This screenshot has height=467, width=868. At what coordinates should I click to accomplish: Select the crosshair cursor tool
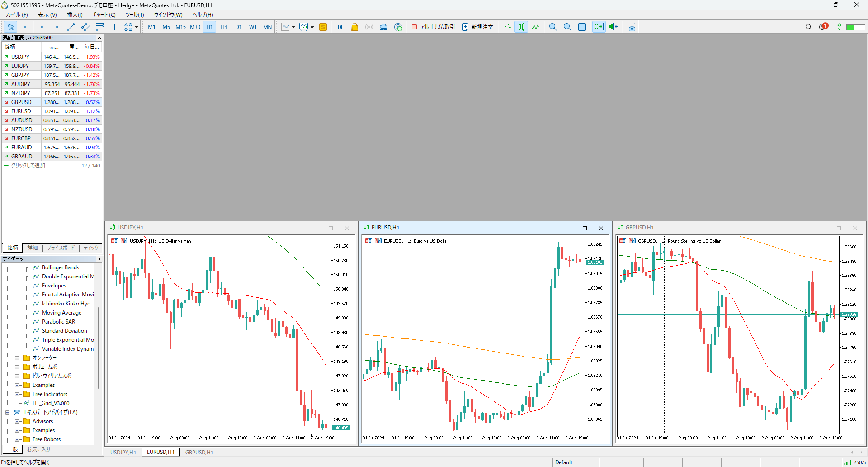pyautogui.click(x=25, y=27)
